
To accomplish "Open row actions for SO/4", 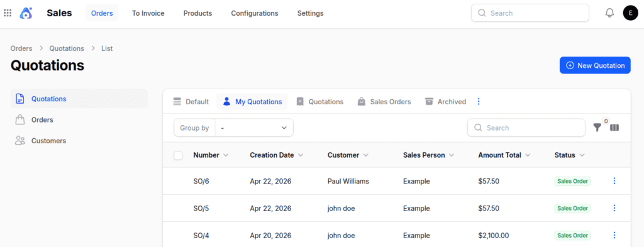I will [x=614, y=235].
